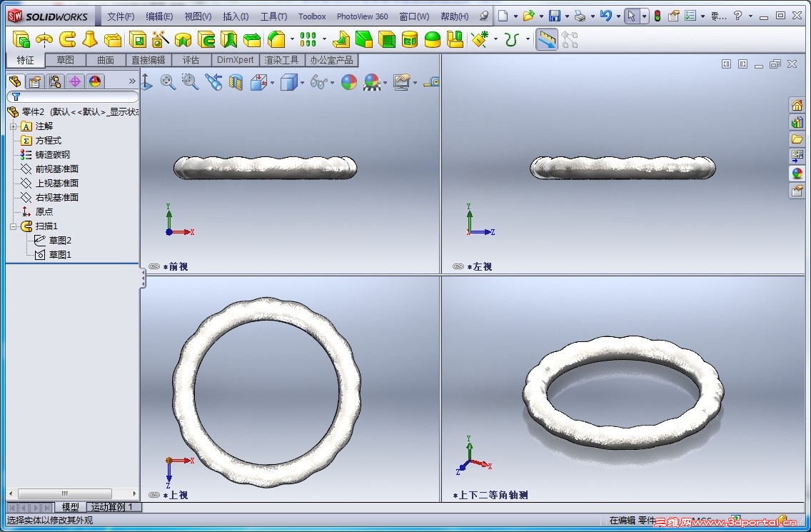Select the Revolved Boss/Base feature icon

click(44, 39)
